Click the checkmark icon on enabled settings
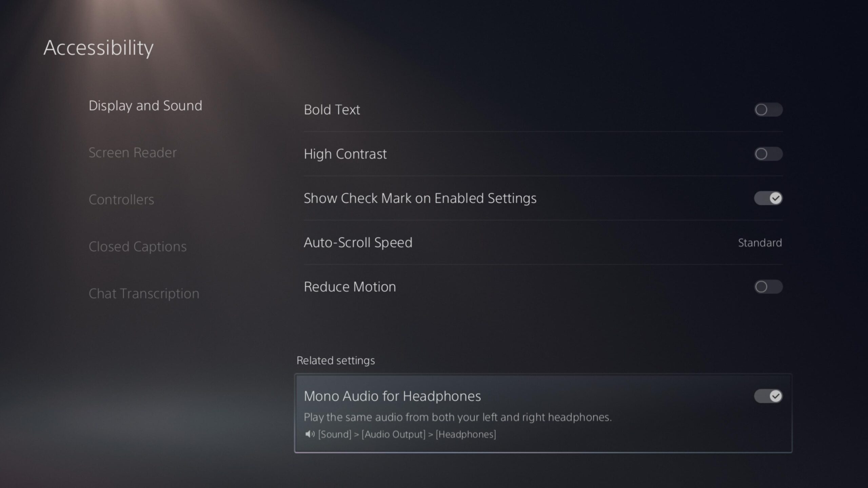Image resolution: width=868 pixels, height=488 pixels. [774, 198]
